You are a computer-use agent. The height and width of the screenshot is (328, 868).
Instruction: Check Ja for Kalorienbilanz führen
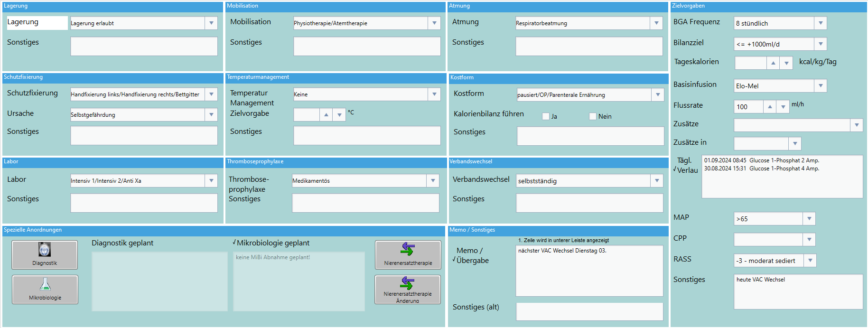(x=546, y=116)
